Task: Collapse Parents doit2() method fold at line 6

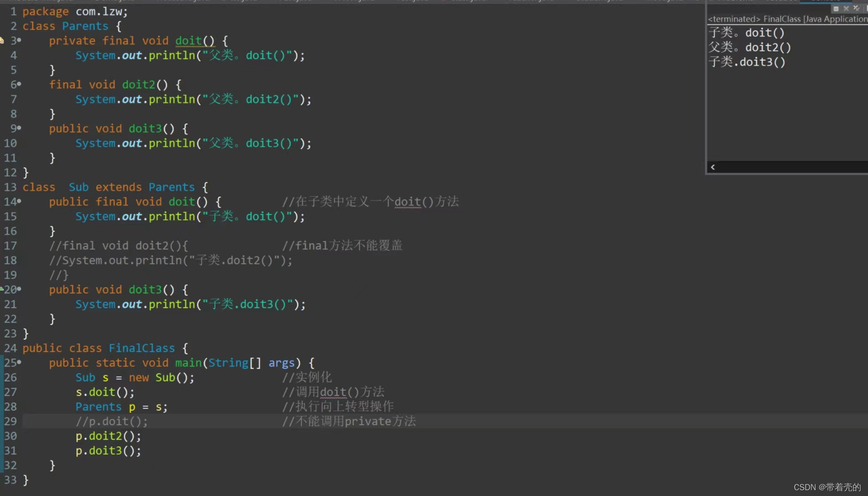Action: (19, 84)
